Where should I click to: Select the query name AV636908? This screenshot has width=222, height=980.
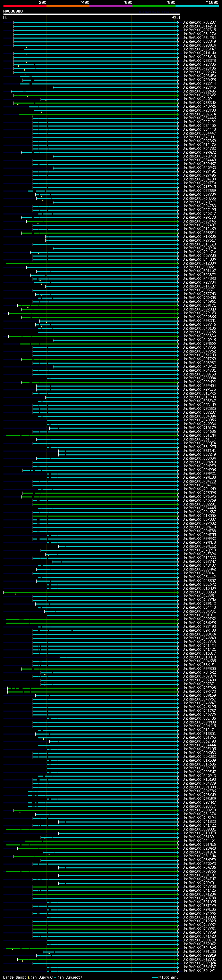tap(13, 11)
